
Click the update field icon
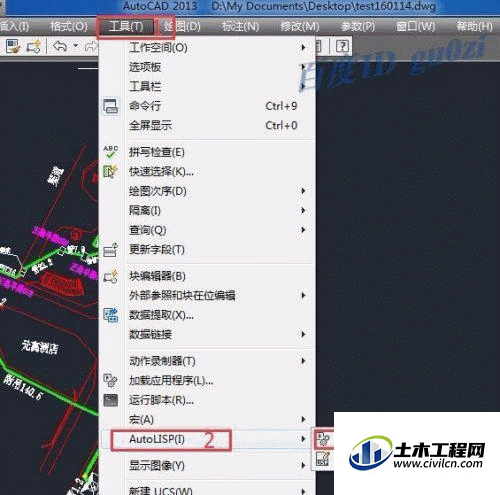point(110,250)
